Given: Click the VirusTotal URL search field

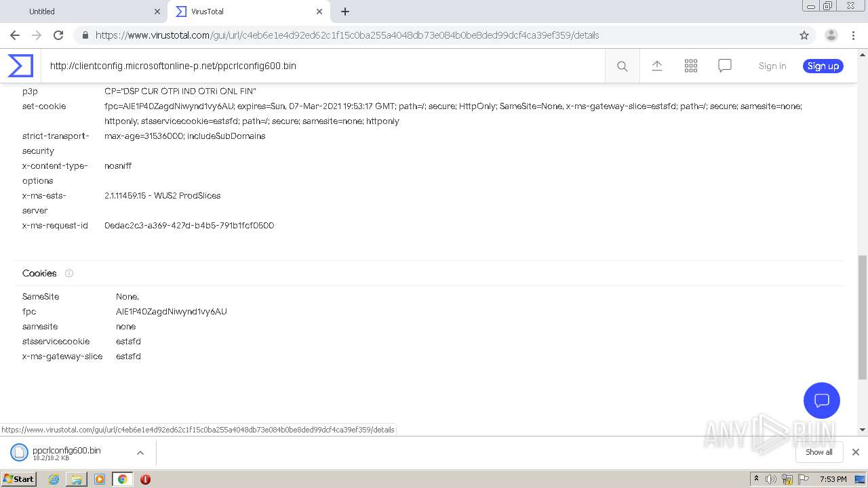Looking at the screenshot, I should pyautogui.click(x=323, y=66).
